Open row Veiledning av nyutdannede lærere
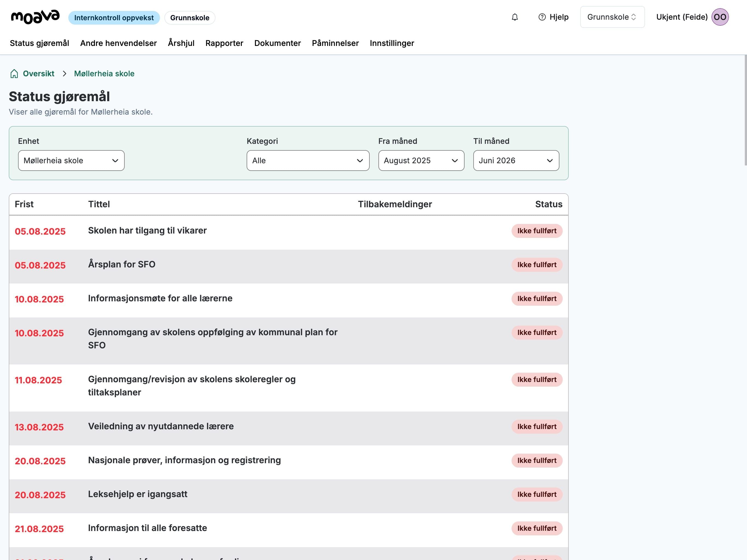The image size is (747, 560). tap(161, 426)
